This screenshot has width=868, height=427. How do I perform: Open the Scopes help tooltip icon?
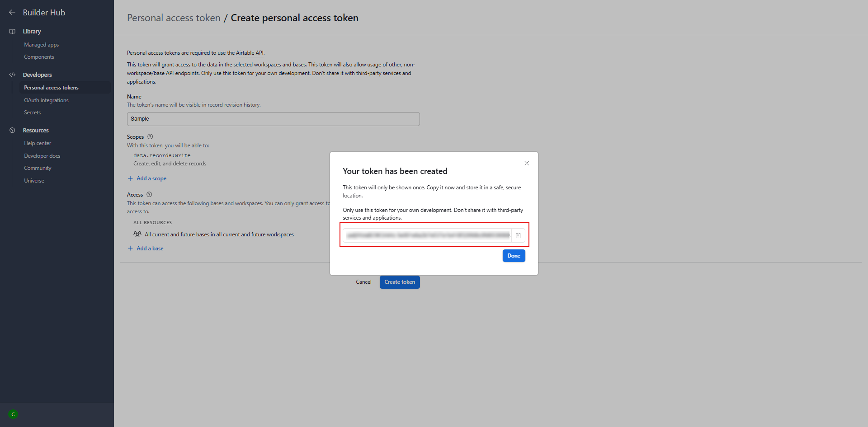(150, 137)
